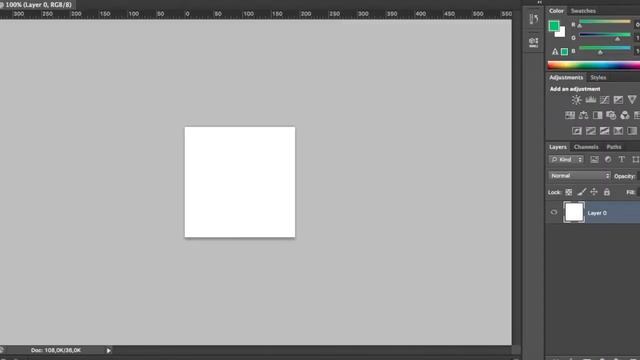The image size is (640, 360).
Task: Open status bar info arrow menu
Action: pyautogui.click(x=109, y=351)
